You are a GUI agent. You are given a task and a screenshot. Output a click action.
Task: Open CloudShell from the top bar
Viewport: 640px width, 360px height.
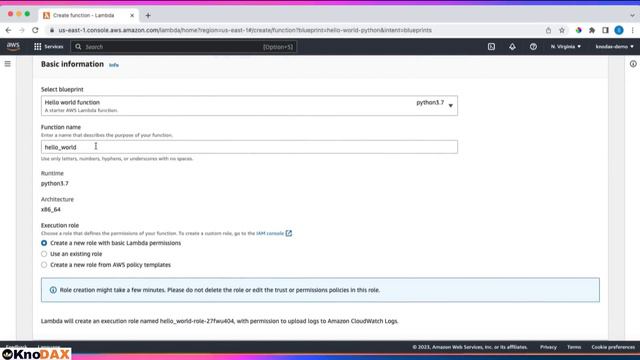click(x=491, y=47)
